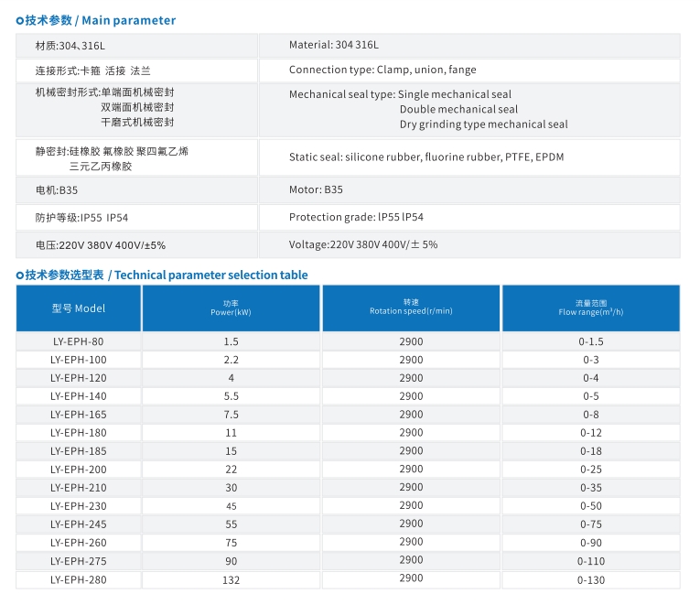Viewport: 700px width, 605px height.
Task: Select the LY-EPH-80 model cell
Action: point(79,341)
